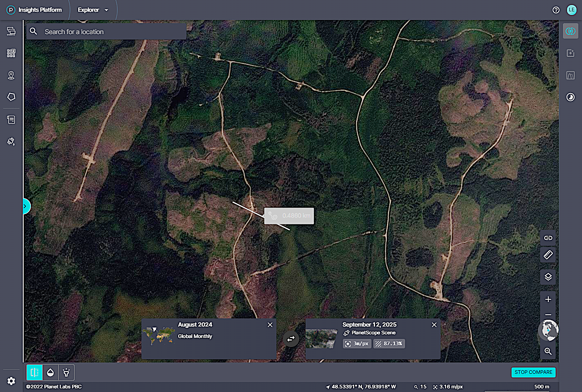This screenshot has height=392, width=582.
Task: Swap the two compared images
Action: (291, 339)
